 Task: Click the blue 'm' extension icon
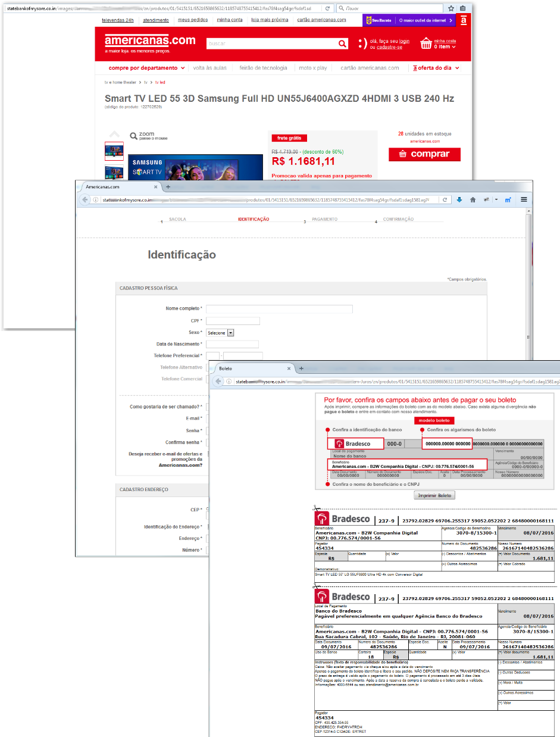(509, 200)
